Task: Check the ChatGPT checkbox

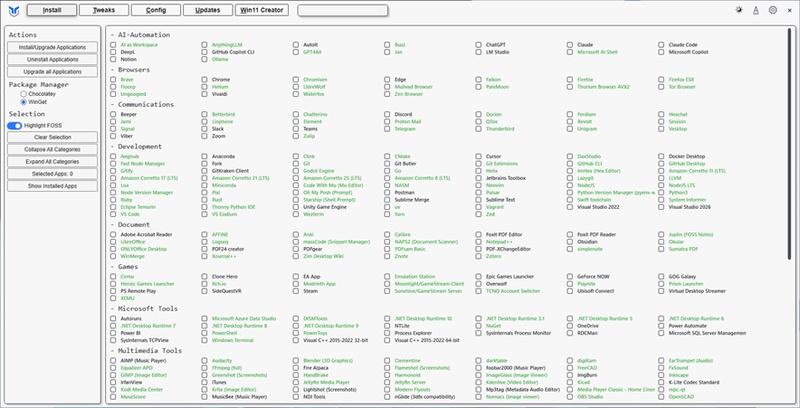Action: [479, 45]
